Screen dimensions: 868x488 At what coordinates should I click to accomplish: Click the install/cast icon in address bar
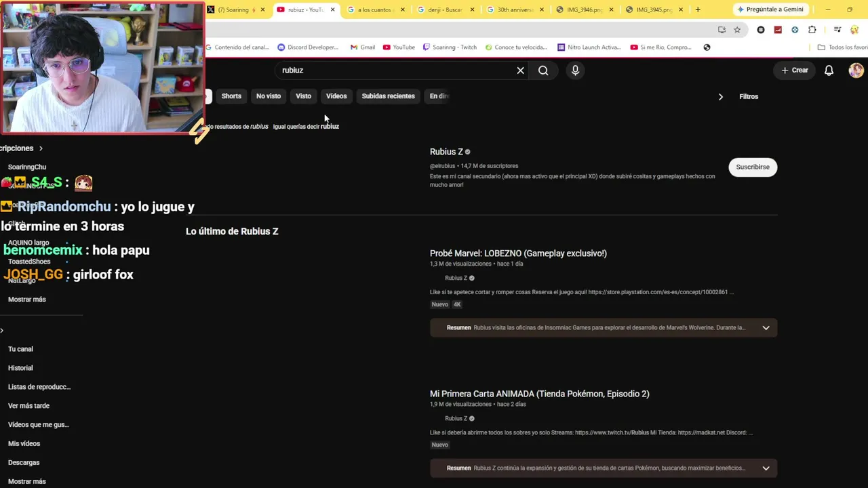point(722,30)
